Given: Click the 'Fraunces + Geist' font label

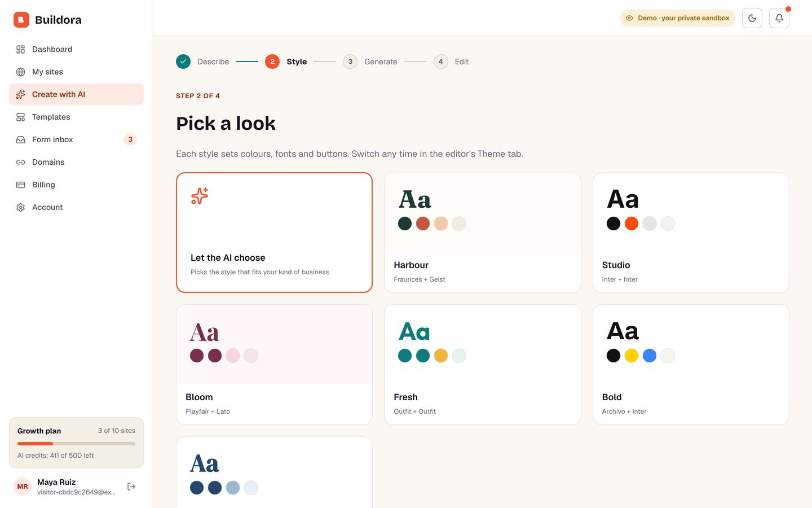Looking at the screenshot, I should pyautogui.click(x=420, y=279).
